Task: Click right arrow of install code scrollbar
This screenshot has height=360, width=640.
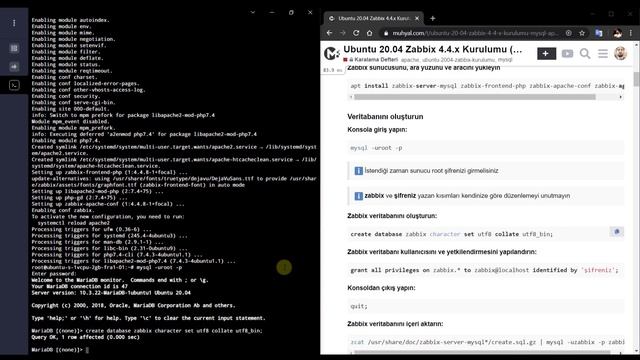Action: (x=621, y=97)
